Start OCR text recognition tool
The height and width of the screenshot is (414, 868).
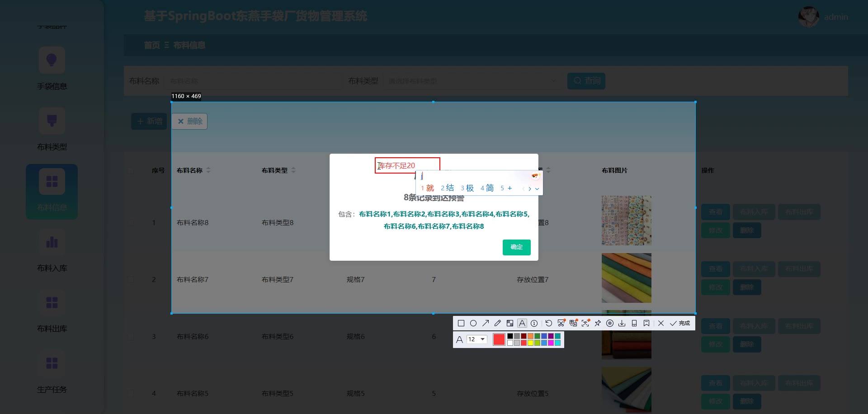[585, 323]
